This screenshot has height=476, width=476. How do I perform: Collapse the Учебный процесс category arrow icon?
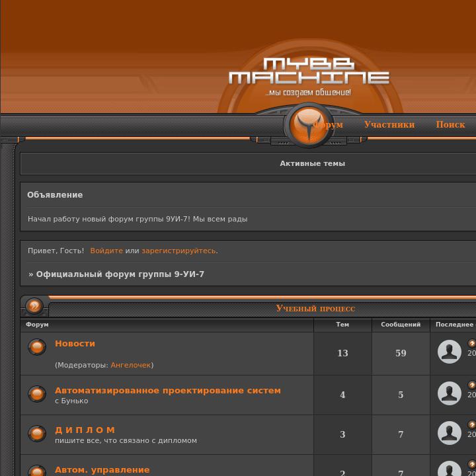click(34, 305)
